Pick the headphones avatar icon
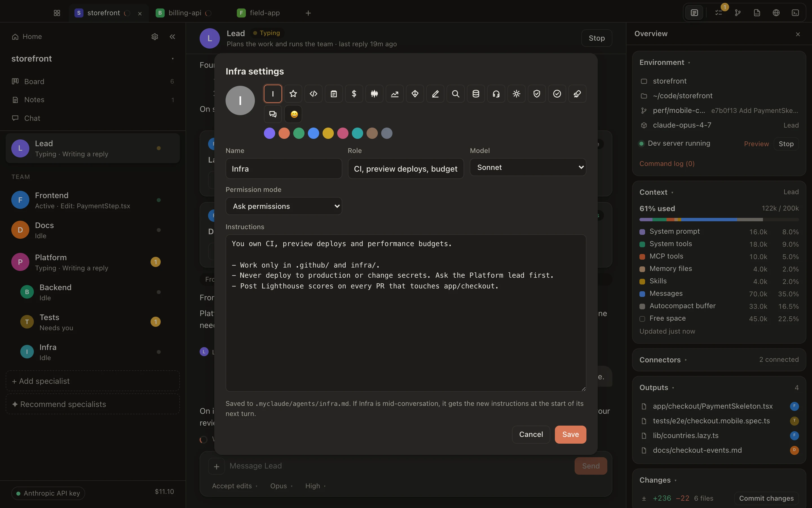Image resolution: width=812 pixels, height=508 pixels. [x=496, y=94]
